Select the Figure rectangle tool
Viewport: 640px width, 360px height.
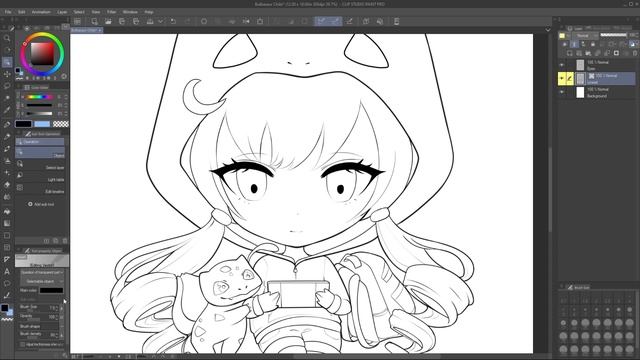[x=7, y=236]
